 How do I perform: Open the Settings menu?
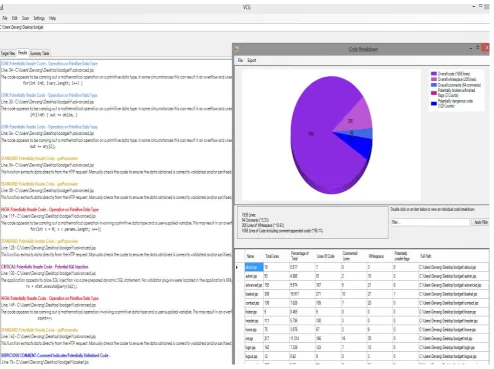coord(39,18)
